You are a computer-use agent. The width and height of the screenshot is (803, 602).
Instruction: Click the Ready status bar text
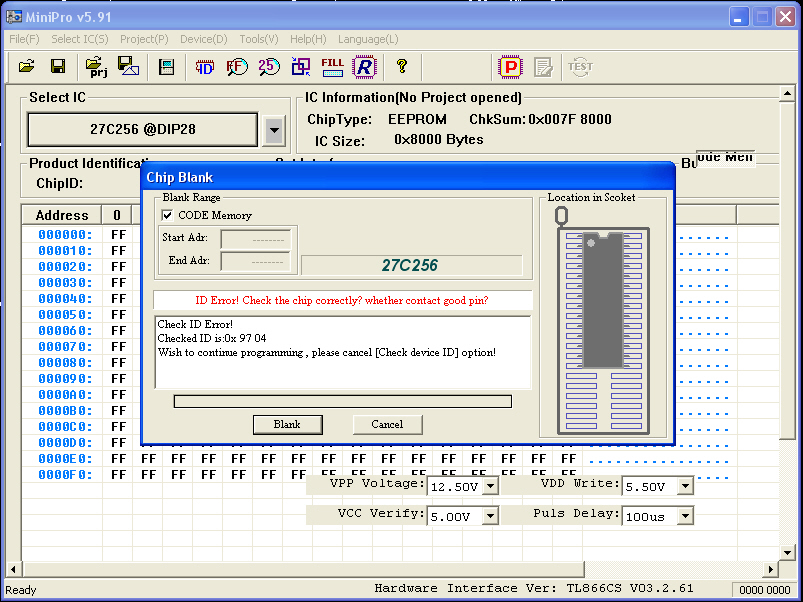pyautogui.click(x=21, y=590)
